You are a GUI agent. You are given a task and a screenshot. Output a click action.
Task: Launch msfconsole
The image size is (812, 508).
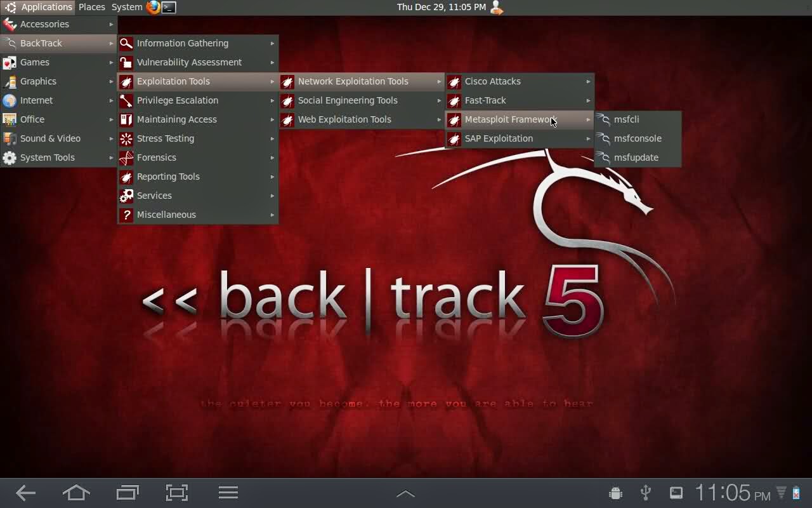tap(638, 138)
